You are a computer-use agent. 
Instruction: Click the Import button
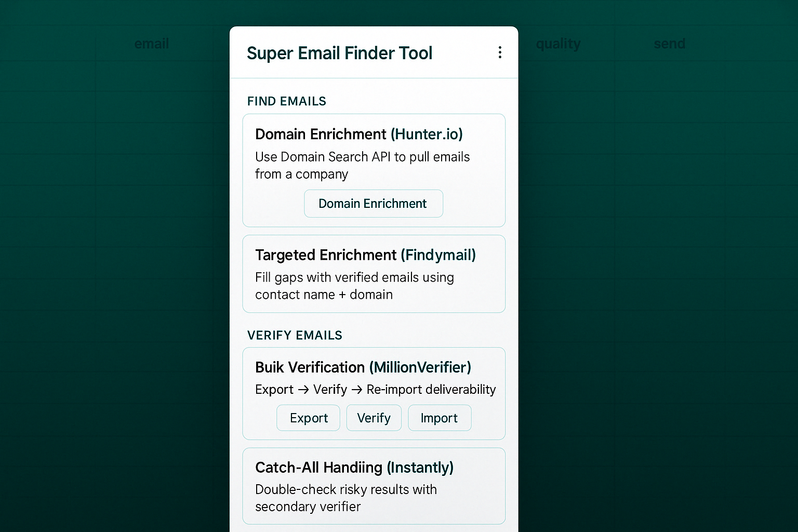click(x=440, y=418)
